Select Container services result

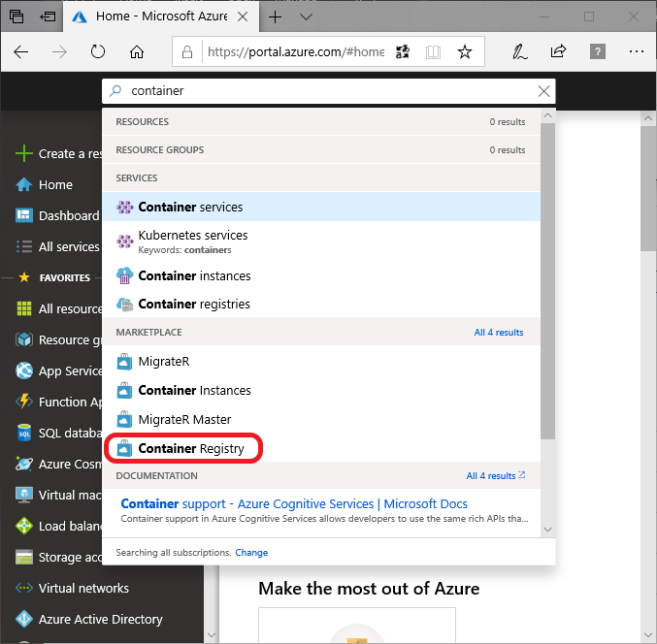tap(321, 207)
